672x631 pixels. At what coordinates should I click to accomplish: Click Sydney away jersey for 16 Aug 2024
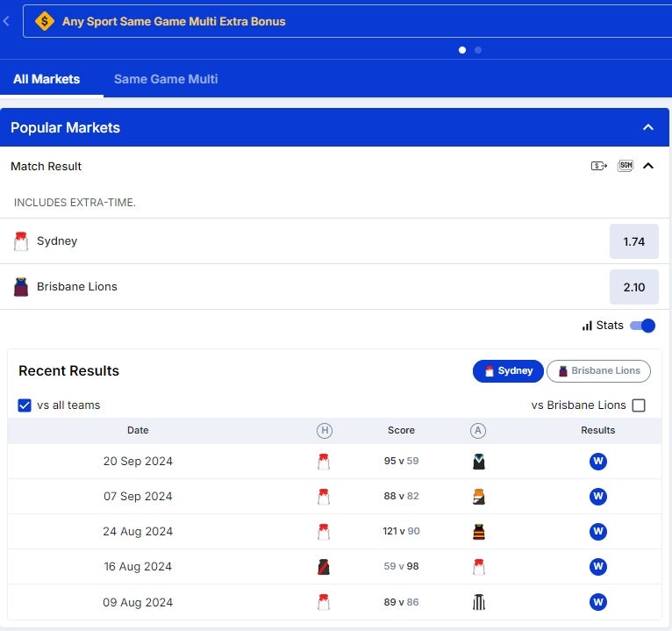click(479, 567)
